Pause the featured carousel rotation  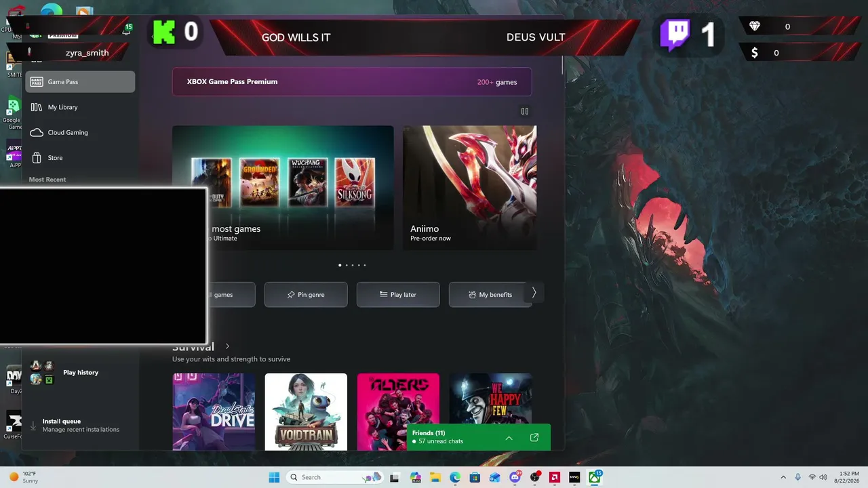524,111
